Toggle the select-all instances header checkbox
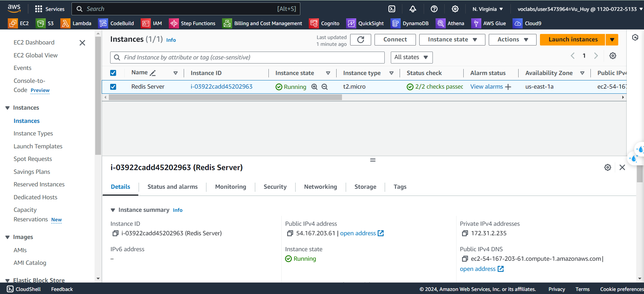This screenshot has width=644, height=294. (113, 73)
